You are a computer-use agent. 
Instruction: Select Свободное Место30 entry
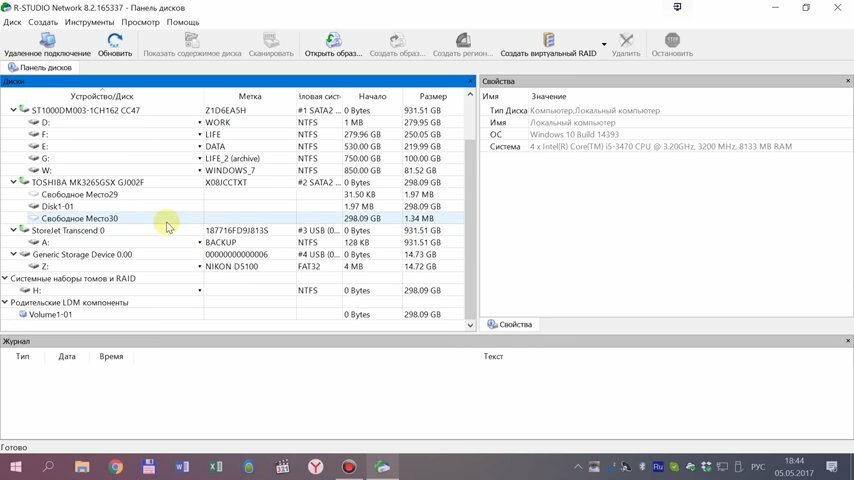233,218
